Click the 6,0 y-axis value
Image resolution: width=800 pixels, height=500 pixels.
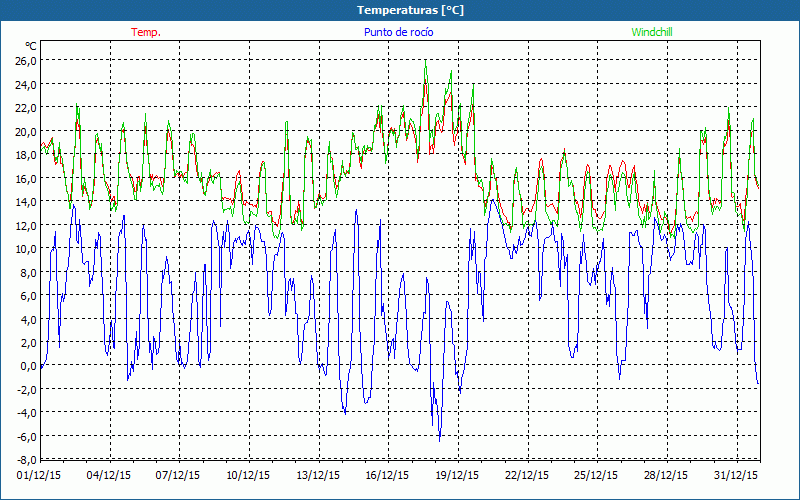[29, 295]
